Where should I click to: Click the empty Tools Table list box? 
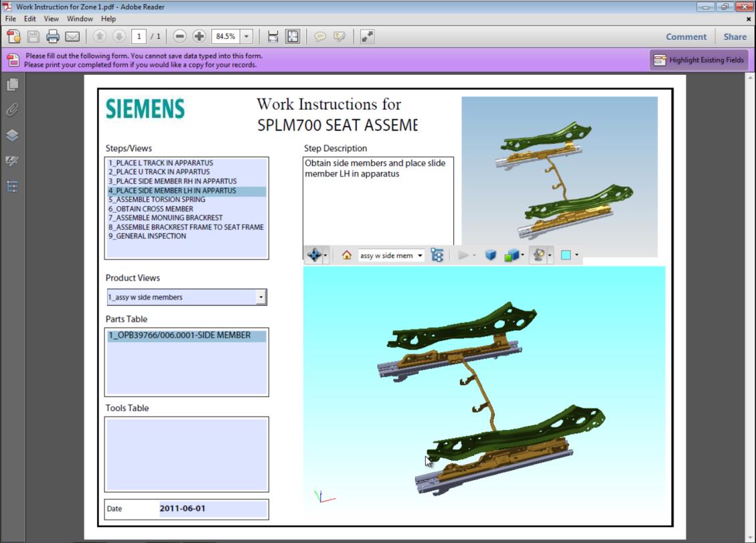pos(186,454)
